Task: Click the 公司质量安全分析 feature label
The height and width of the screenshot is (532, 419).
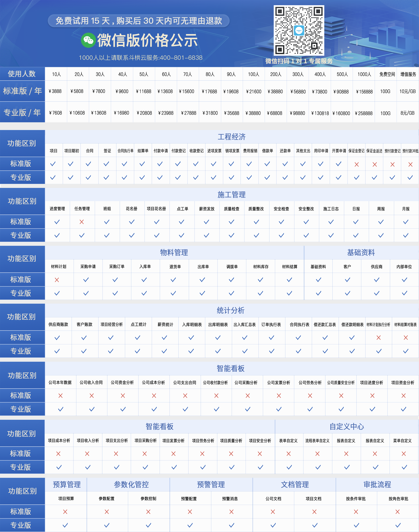Action: [x=341, y=383]
